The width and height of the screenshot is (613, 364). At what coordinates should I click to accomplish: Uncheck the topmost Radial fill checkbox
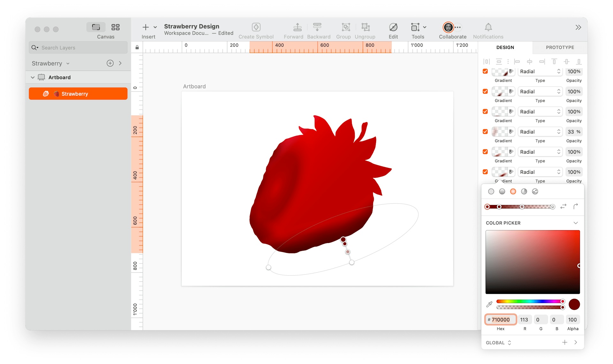485,71
